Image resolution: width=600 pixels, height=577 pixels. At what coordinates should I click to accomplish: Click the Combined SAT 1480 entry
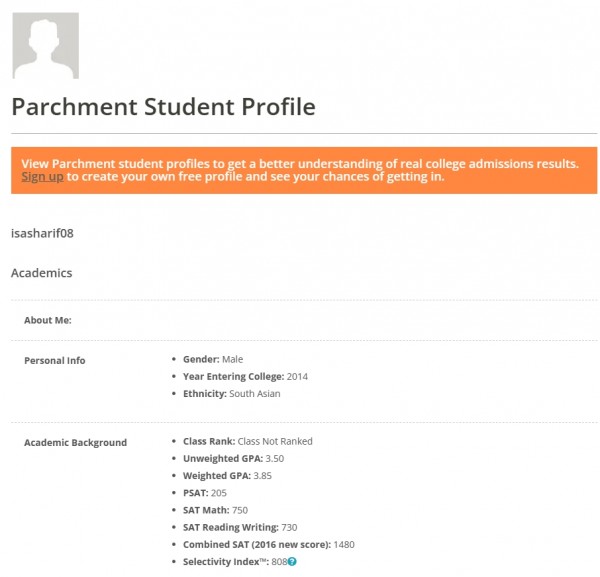269,544
